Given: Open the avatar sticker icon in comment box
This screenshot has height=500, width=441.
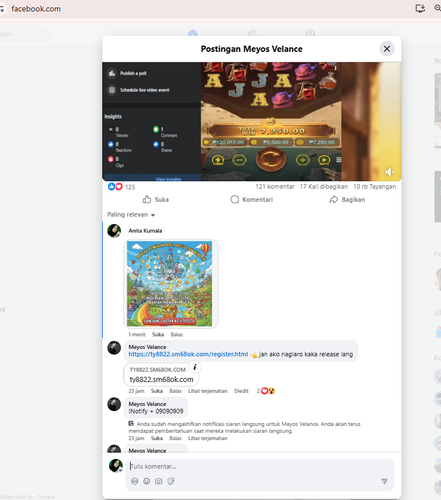Looking at the screenshot, I should pyautogui.click(x=135, y=481).
